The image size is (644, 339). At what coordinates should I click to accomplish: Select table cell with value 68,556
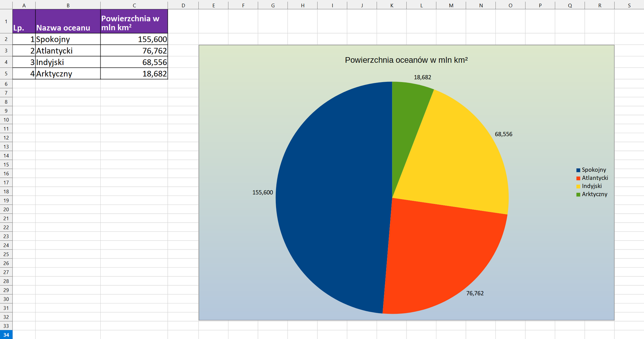[x=134, y=62]
